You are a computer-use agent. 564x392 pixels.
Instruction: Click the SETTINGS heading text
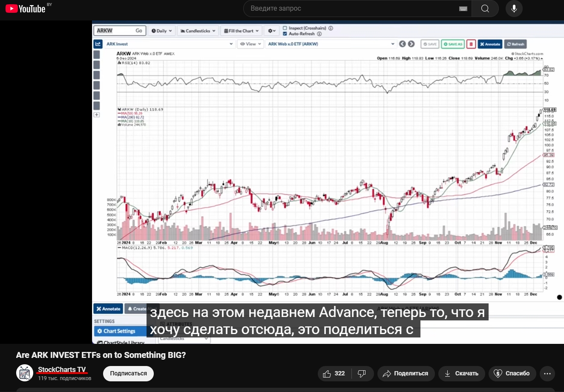[104, 321]
